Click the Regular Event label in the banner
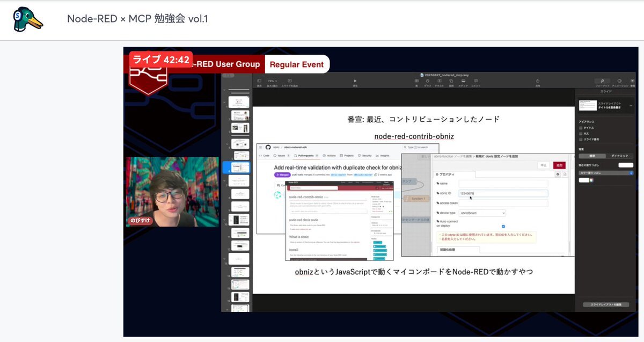Image resolution: width=644 pixels, height=342 pixels. tap(297, 64)
